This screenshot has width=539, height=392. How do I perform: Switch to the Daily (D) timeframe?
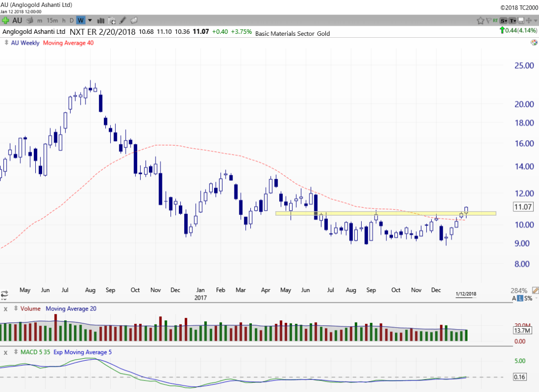[72, 20]
